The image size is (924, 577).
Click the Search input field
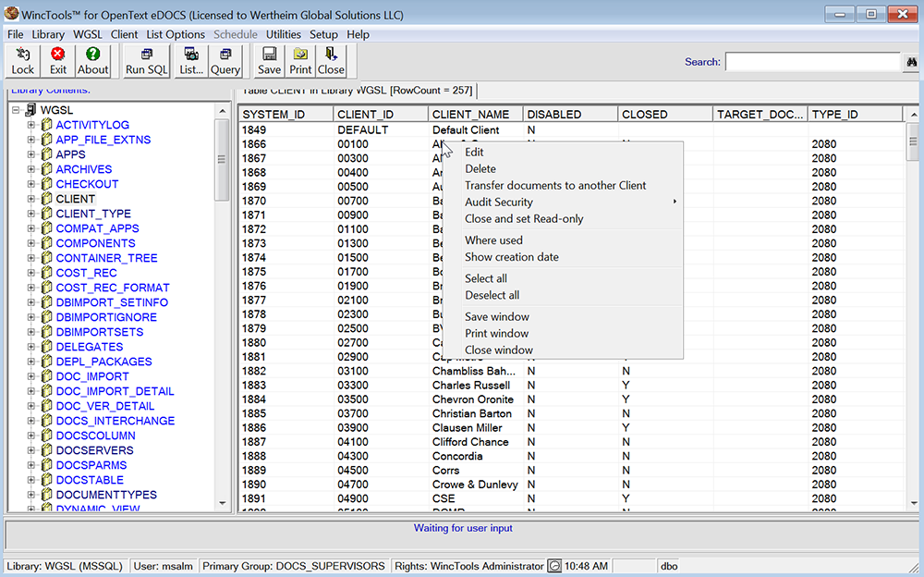coord(813,62)
